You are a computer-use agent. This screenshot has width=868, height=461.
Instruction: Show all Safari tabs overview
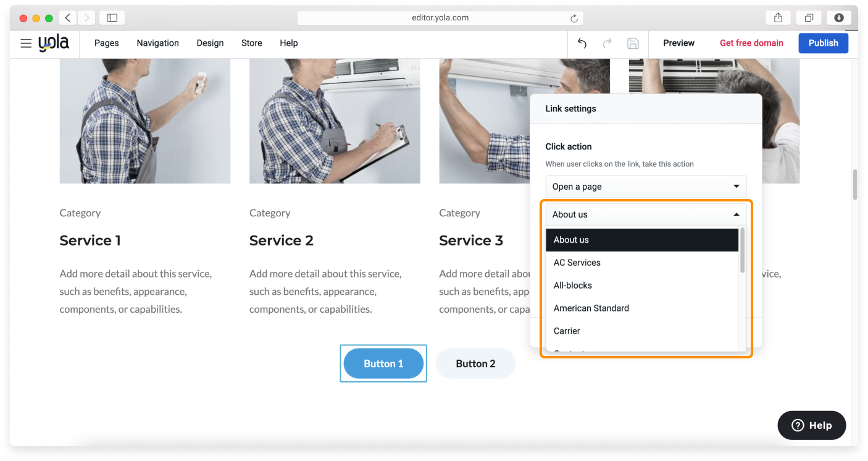(809, 18)
